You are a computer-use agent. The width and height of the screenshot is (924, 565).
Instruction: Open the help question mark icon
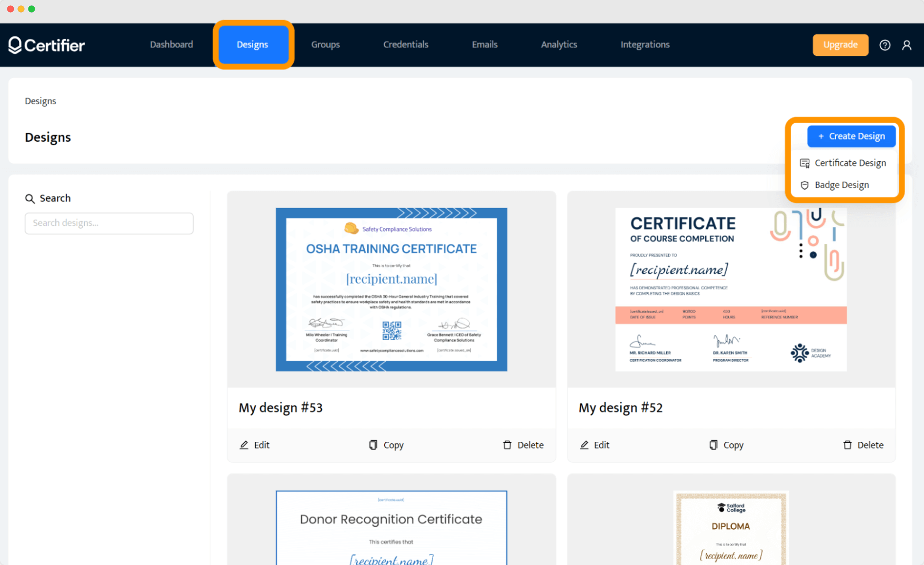point(885,45)
